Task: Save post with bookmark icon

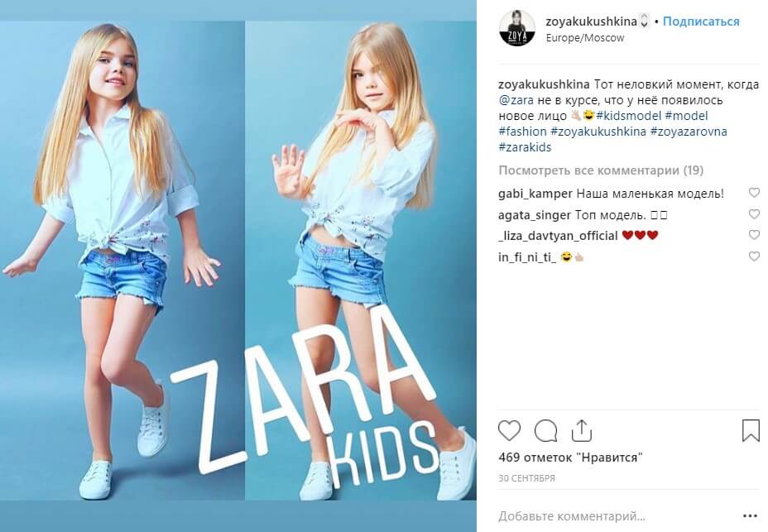Action: click(x=751, y=430)
